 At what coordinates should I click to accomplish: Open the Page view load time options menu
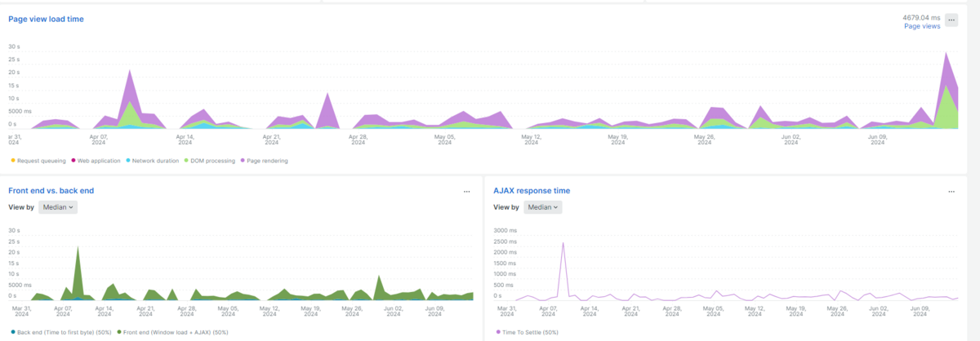(x=951, y=20)
